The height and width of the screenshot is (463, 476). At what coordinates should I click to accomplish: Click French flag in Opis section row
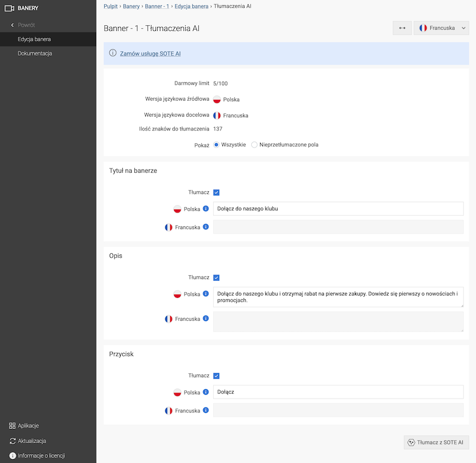coord(169,319)
